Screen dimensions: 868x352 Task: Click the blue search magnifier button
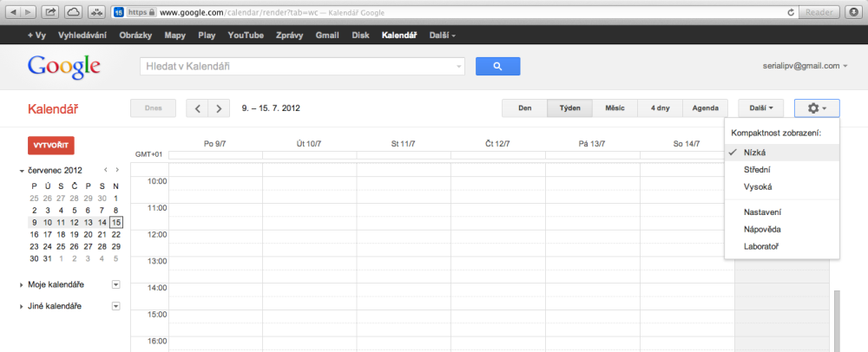click(x=497, y=66)
